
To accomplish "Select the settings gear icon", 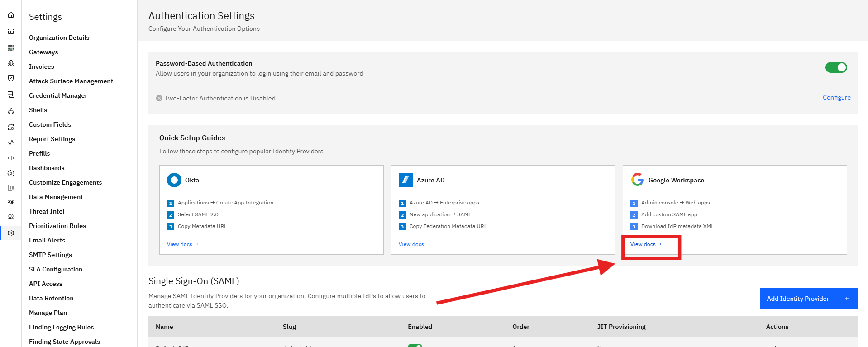I will tap(11, 233).
